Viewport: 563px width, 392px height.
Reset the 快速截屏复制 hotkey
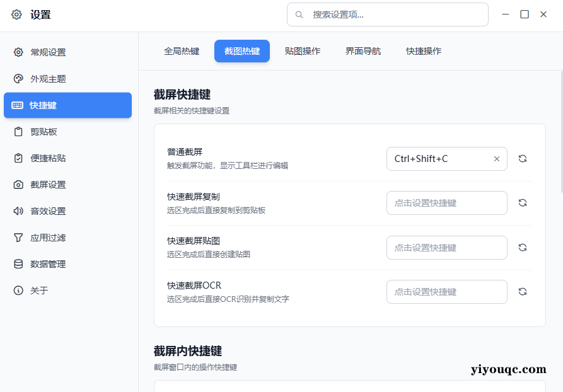click(x=523, y=202)
